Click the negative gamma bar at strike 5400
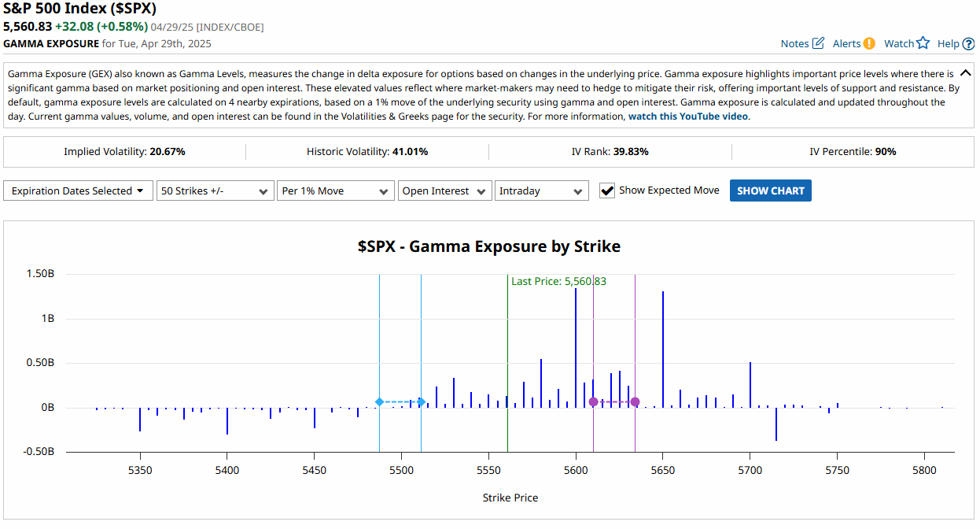 point(227,421)
